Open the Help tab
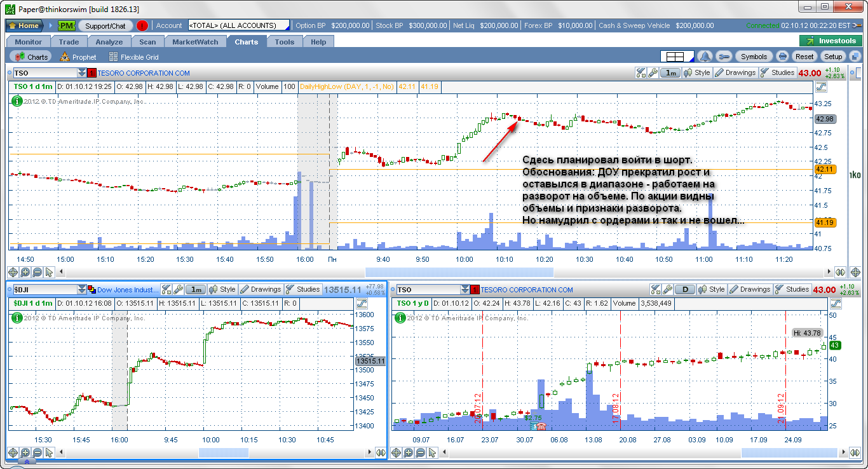Viewport: 868px width, 469px height. pos(318,42)
